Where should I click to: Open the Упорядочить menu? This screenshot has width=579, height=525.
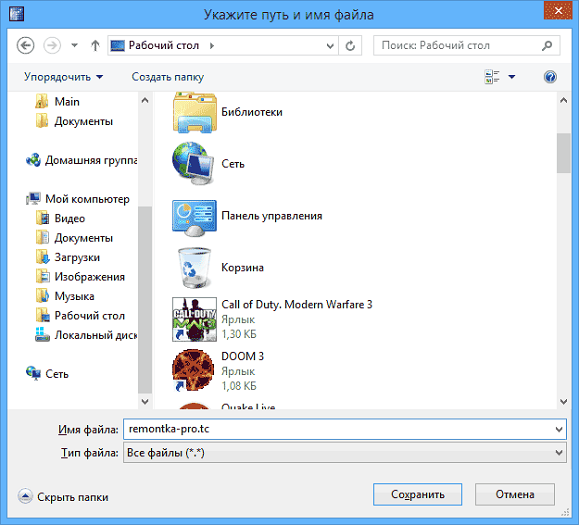pyautogui.click(x=63, y=77)
